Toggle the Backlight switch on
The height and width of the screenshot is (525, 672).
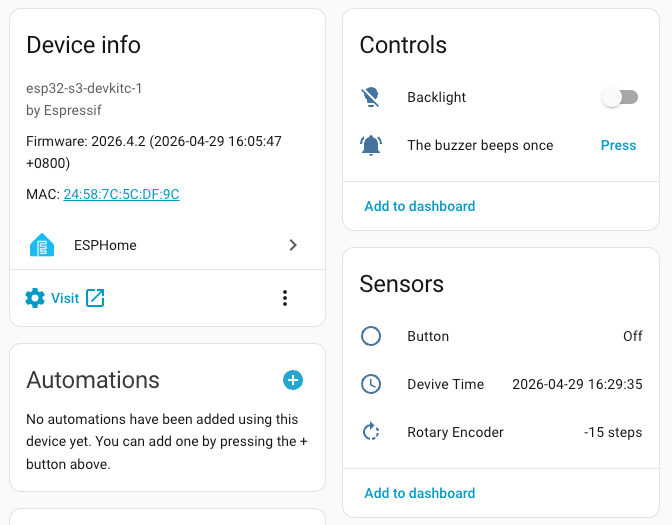619,97
